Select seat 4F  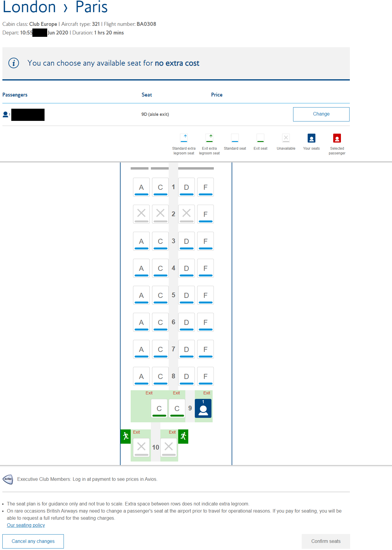click(206, 268)
